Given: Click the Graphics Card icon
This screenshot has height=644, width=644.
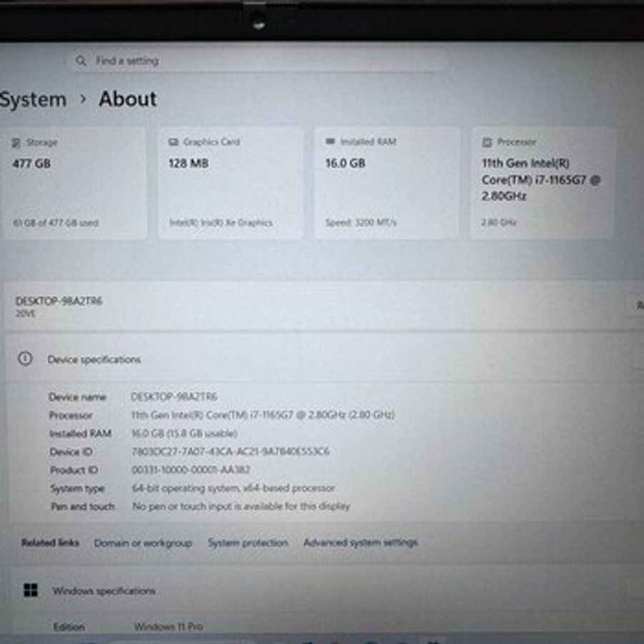Looking at the screenshot, I should pos(173,142).
